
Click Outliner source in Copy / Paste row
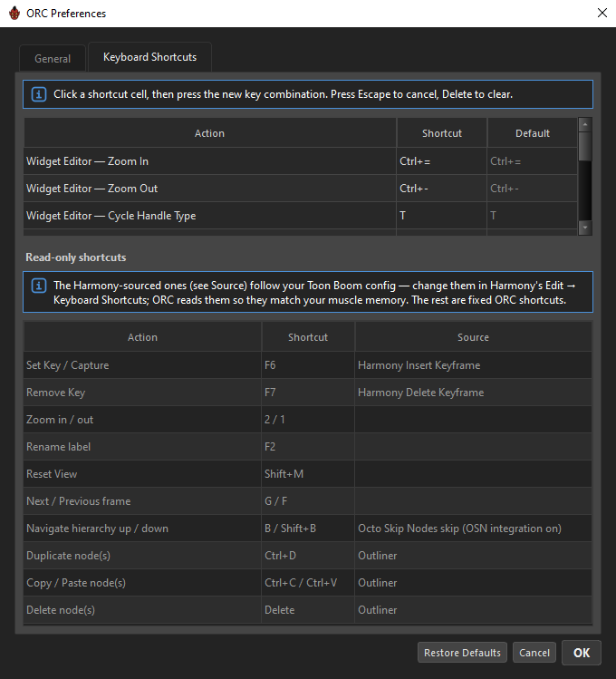click(473, 583)
